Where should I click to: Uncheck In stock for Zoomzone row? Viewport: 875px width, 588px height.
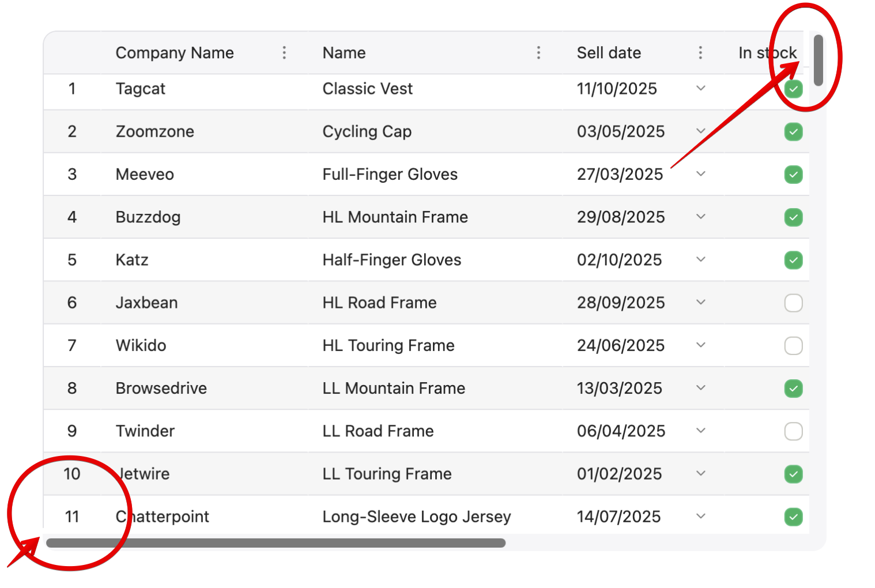point(794,132)
